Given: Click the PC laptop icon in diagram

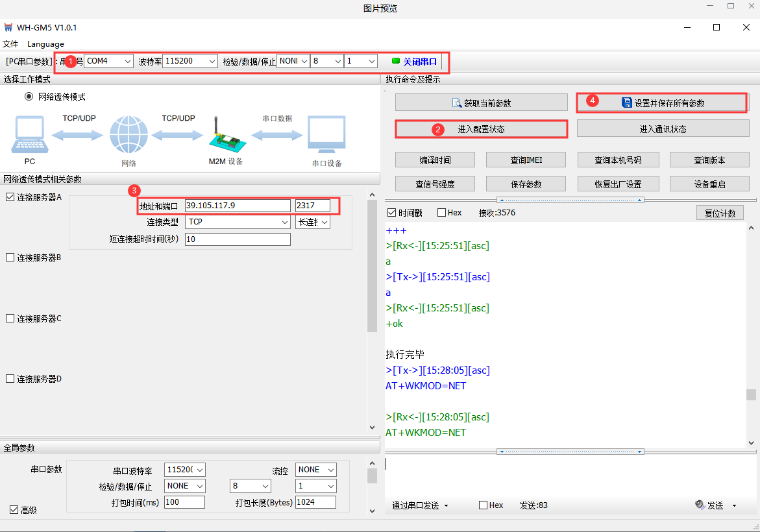Looking at the screenshot, I should point(29,136).
